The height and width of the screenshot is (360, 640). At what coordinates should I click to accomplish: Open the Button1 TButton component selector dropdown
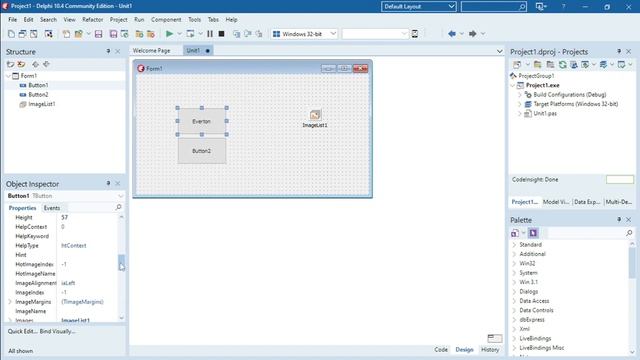[120, 196]
